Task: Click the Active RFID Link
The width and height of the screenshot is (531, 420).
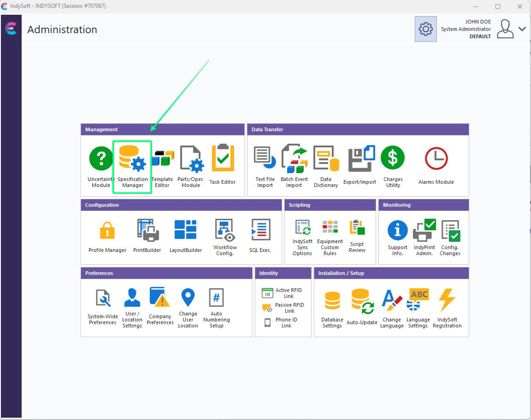Action: click(x=283, y=293)
